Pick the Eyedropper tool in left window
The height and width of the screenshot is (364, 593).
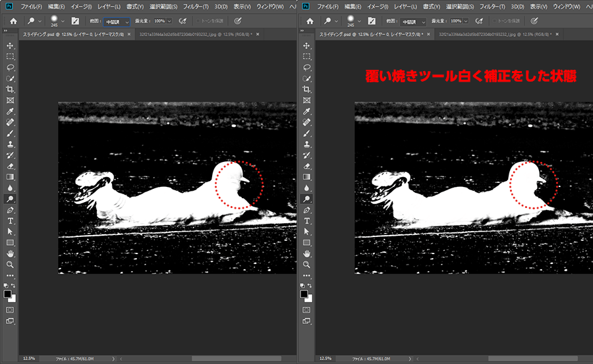(x=10, y=111)
